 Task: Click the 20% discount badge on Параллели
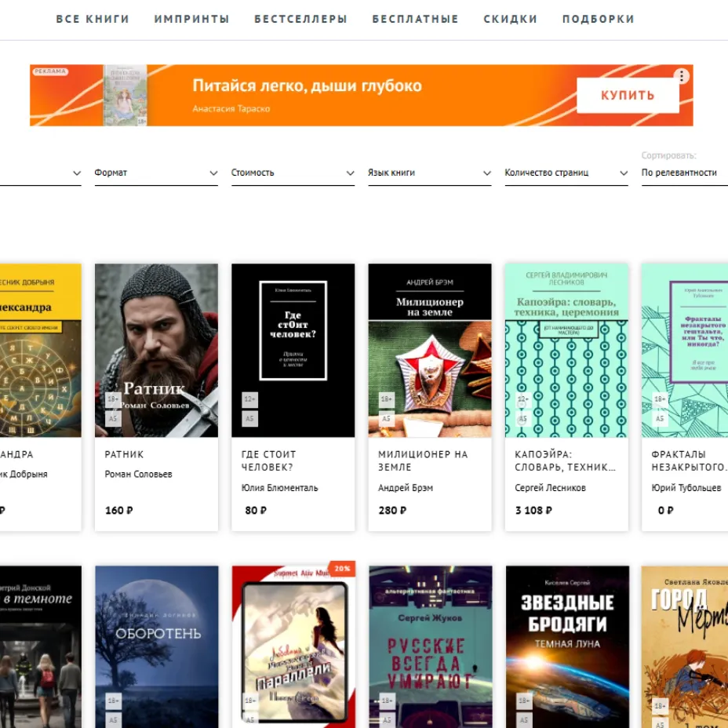[x=342, y=569]
